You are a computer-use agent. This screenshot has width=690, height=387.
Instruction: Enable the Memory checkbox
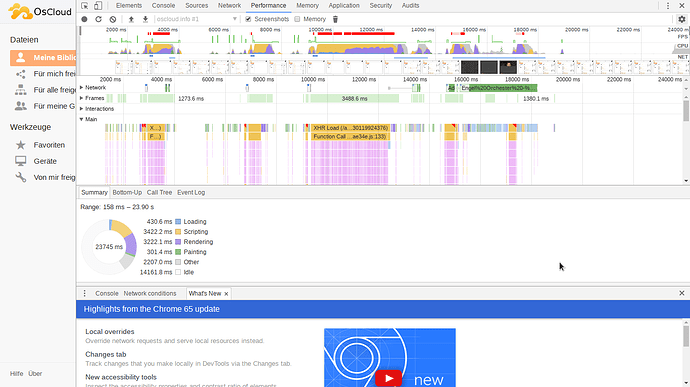(x=297, y=19)
